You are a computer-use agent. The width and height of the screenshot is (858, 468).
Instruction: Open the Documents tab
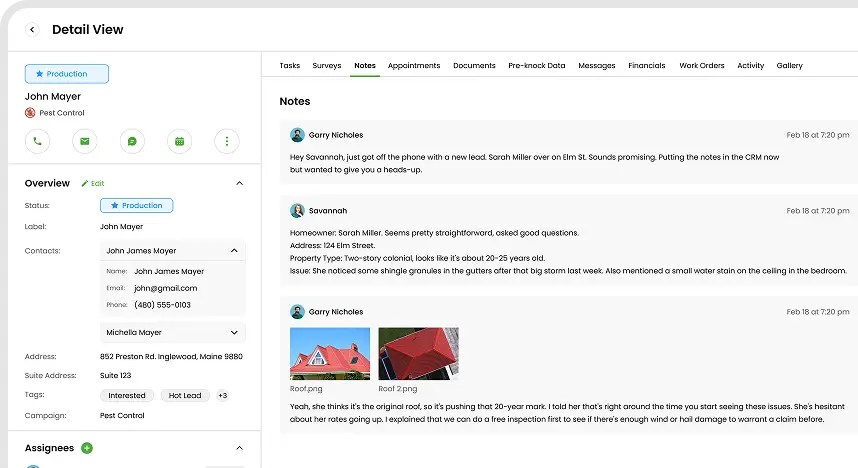474,66
